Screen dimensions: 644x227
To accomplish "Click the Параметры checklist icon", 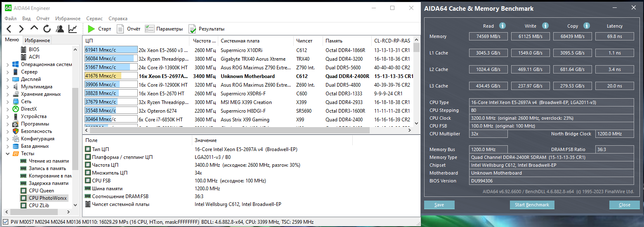I will tap(149, 29).
